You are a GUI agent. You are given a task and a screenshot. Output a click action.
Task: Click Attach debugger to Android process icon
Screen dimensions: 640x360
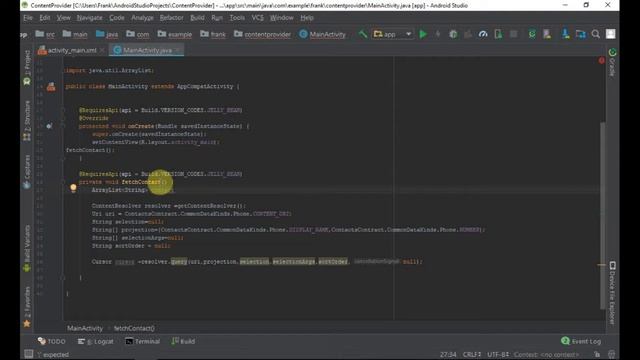pyautogui.click(x=498, y=34)
